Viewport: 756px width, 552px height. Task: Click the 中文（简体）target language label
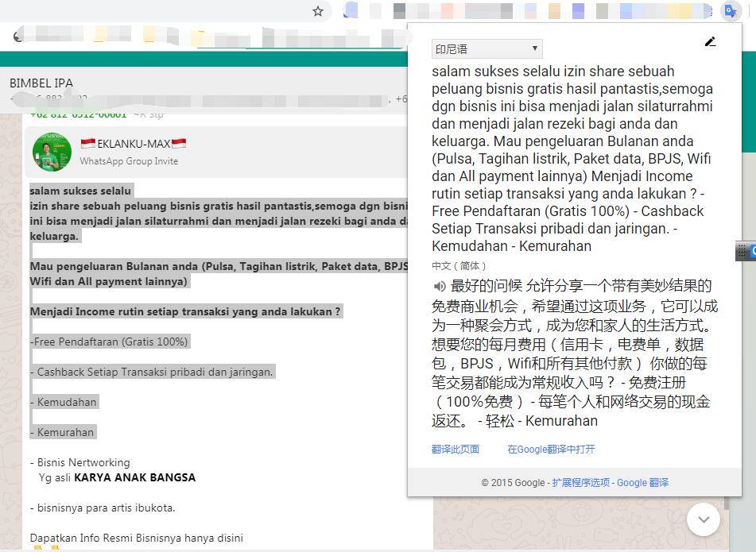(459, 266)
